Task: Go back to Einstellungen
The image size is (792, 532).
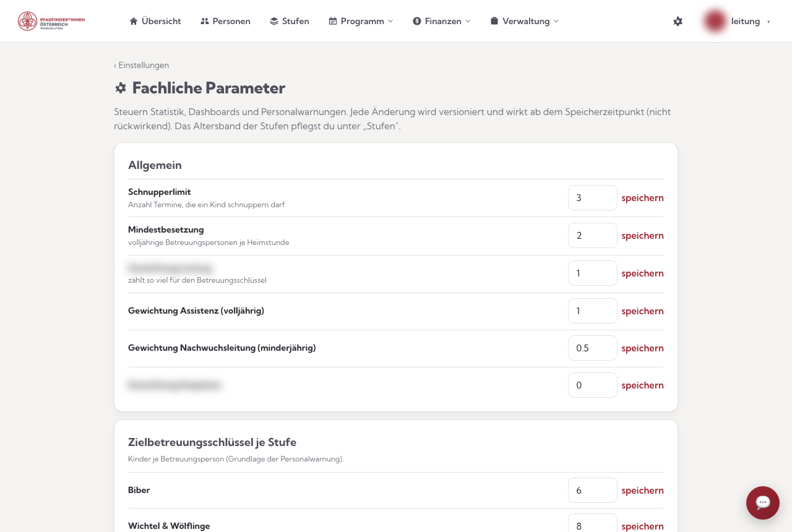Action: tap(142, 65)
